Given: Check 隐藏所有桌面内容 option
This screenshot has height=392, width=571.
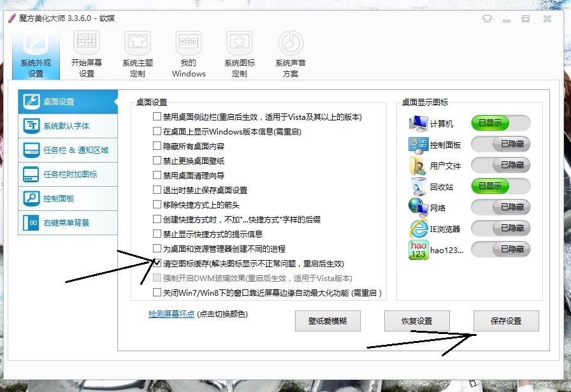Looking at the screenshot, I should (157, 146).
